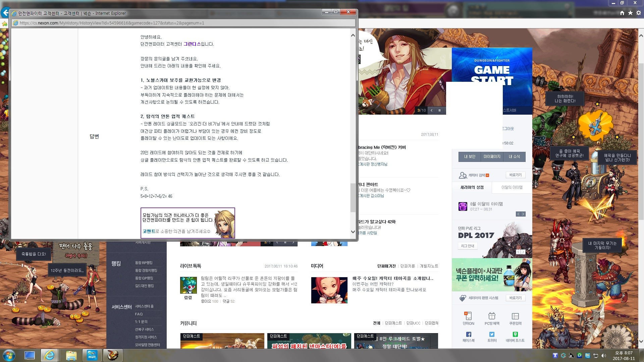Open the IE favorites star with plus
Screen dimensions: 644x362
4,23
